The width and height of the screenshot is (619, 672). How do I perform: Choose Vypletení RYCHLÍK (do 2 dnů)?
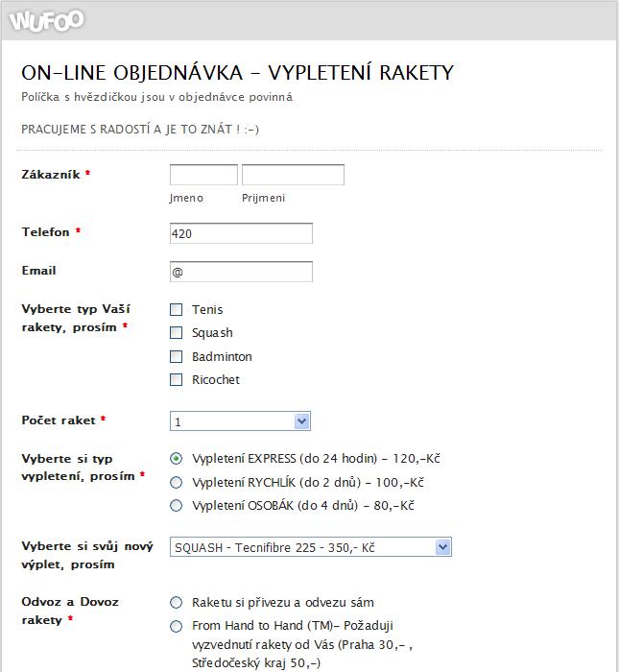coord(176,482)
